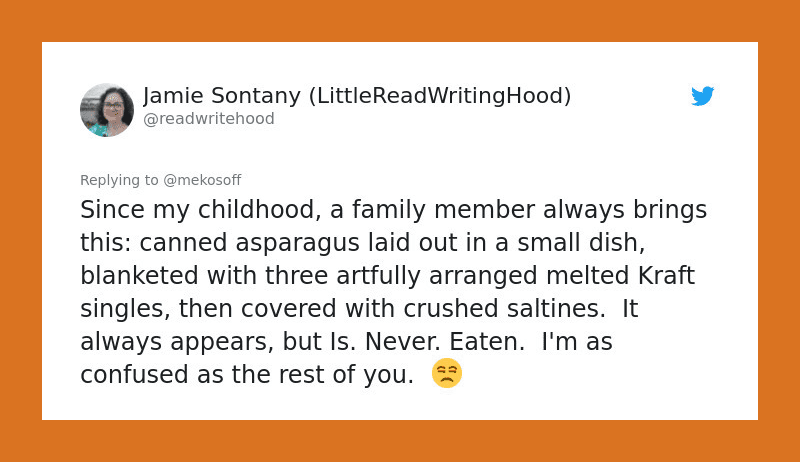Click the word 'saltines' in the tweet
This screenshot has height=462, width=800.
point(556,309)
